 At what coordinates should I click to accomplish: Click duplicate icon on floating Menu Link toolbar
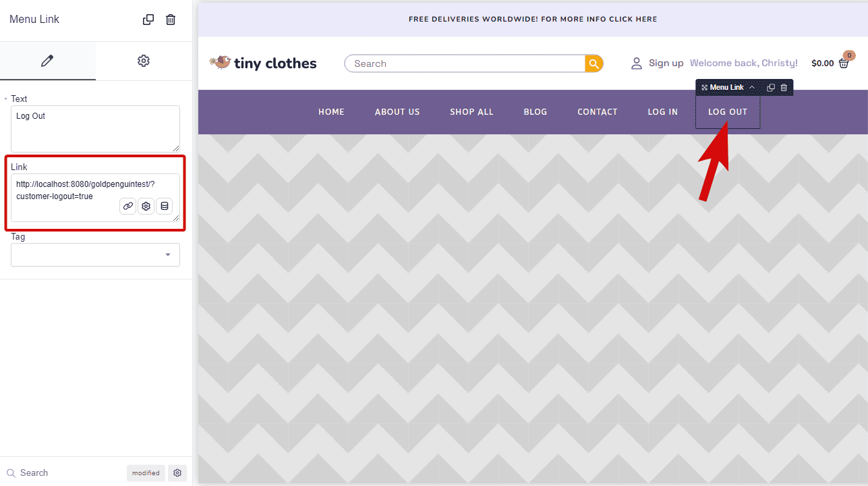771,87
